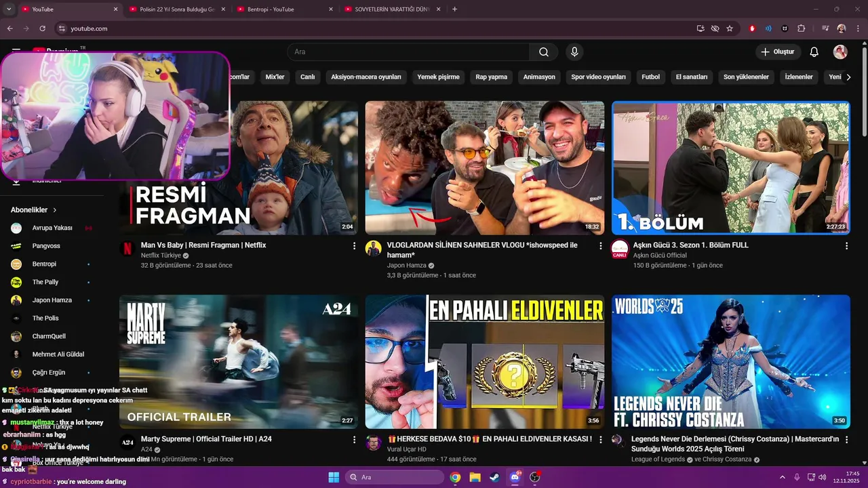868x488 pixels.
Task: Bookmark this page with star icon
Action: 730,28
